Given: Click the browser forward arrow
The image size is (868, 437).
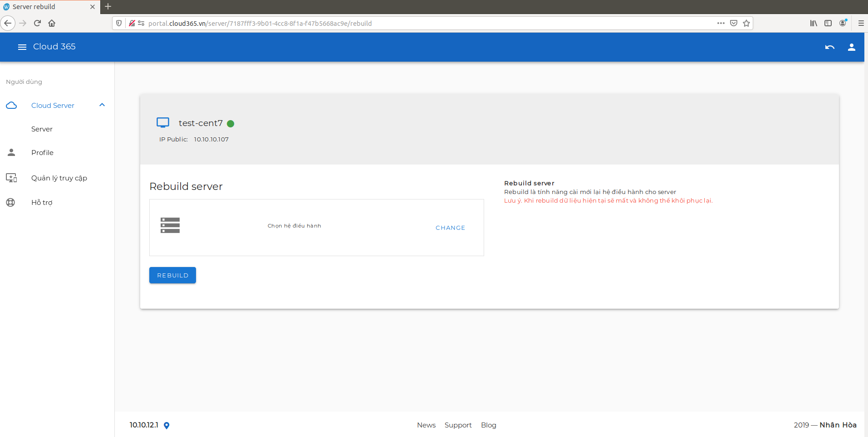Looking at the screenshot, I should pos(23,23).
